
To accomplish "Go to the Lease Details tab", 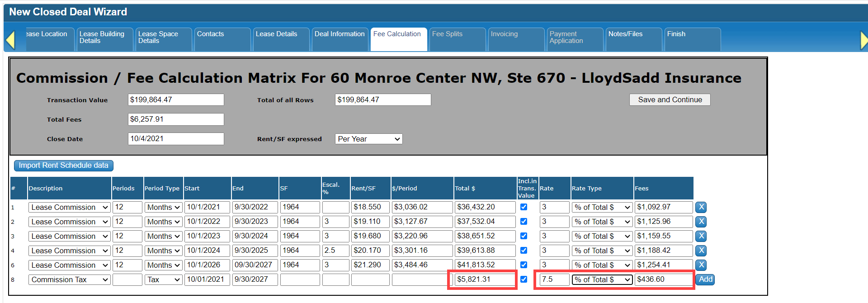I will [x=281, y=38].
